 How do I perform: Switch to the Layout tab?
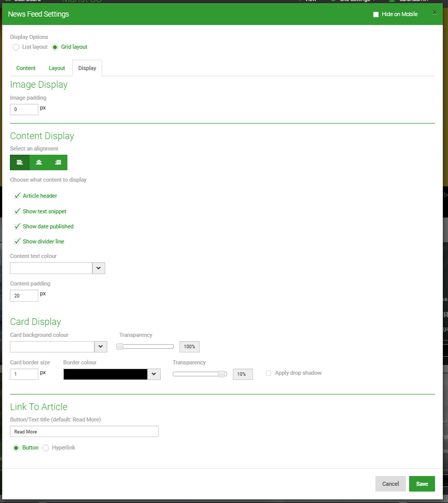[57, 68]
